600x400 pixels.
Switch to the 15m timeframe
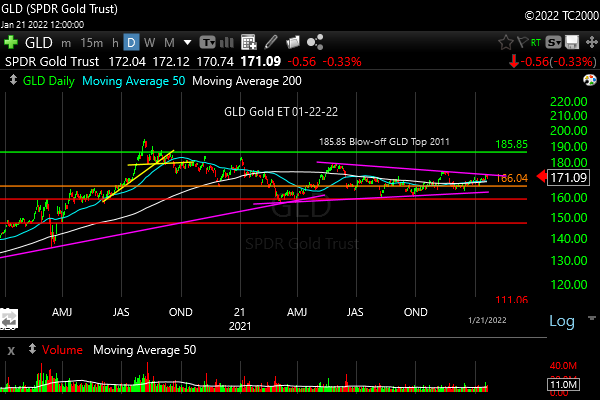[91, 43]
